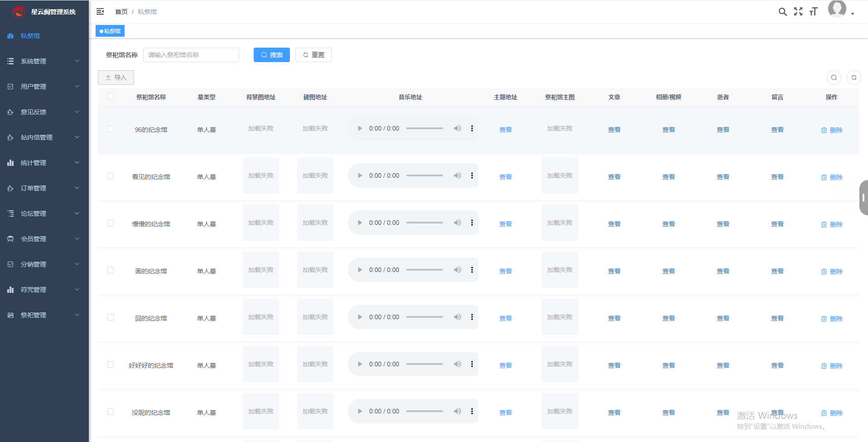The width and height of the screenshot is (868, 442).
Task: Expand the 意见反馈 sidebar menu
Action: coord(44,112)
